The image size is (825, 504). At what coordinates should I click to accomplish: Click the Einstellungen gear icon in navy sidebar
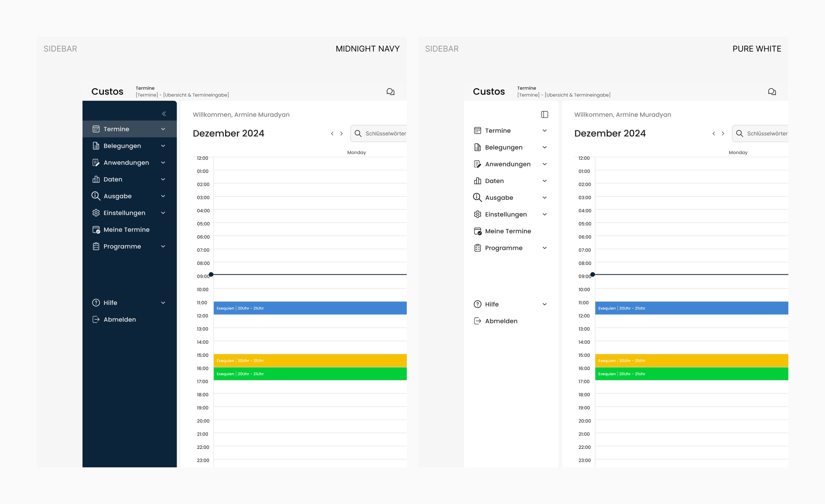pos(96,213)
